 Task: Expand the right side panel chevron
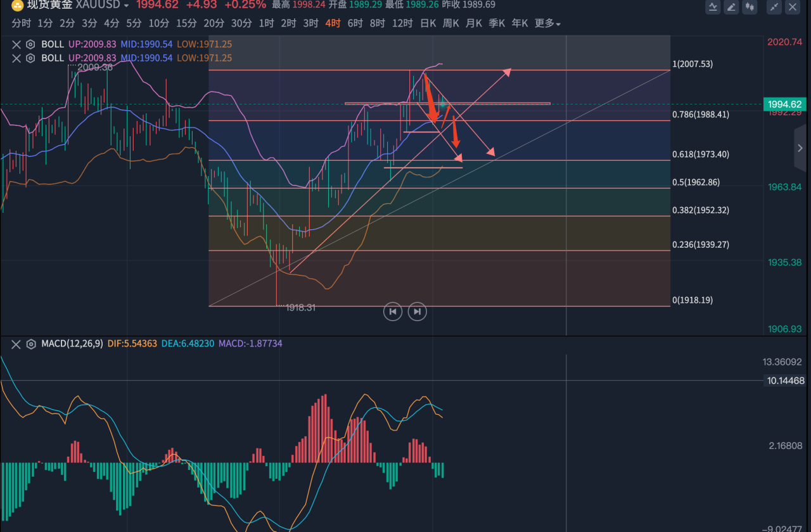pos(801,148)
